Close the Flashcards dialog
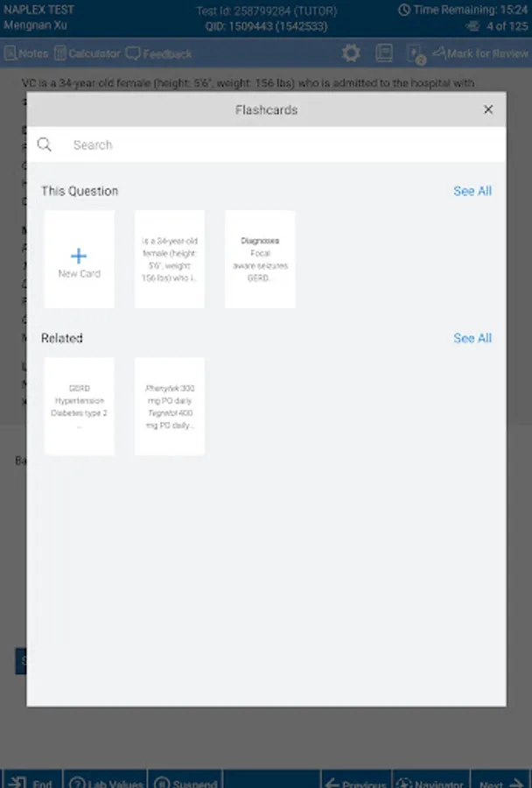The width and height of the screenshot is (532, 788). pos(487,109)
